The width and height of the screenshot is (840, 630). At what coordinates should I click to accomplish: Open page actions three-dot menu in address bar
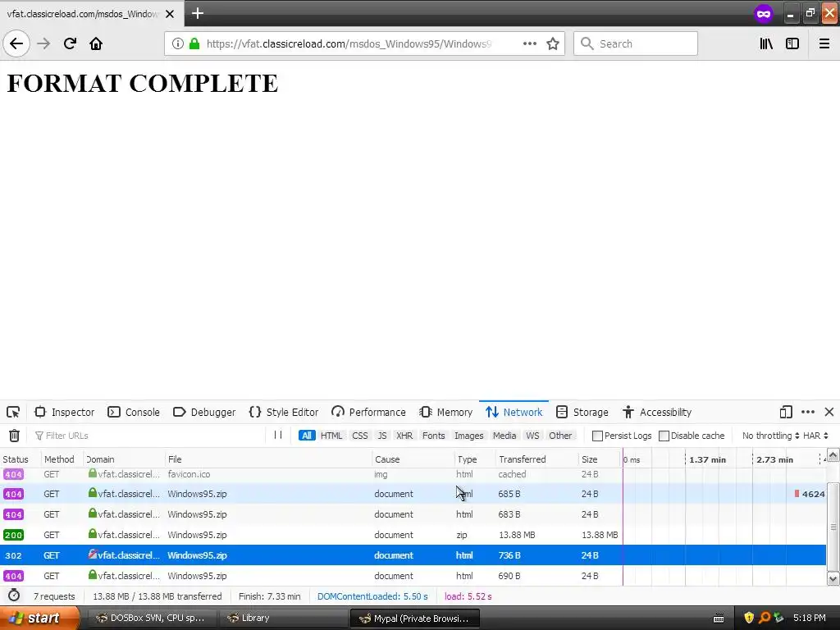click(x=530, y=43)
